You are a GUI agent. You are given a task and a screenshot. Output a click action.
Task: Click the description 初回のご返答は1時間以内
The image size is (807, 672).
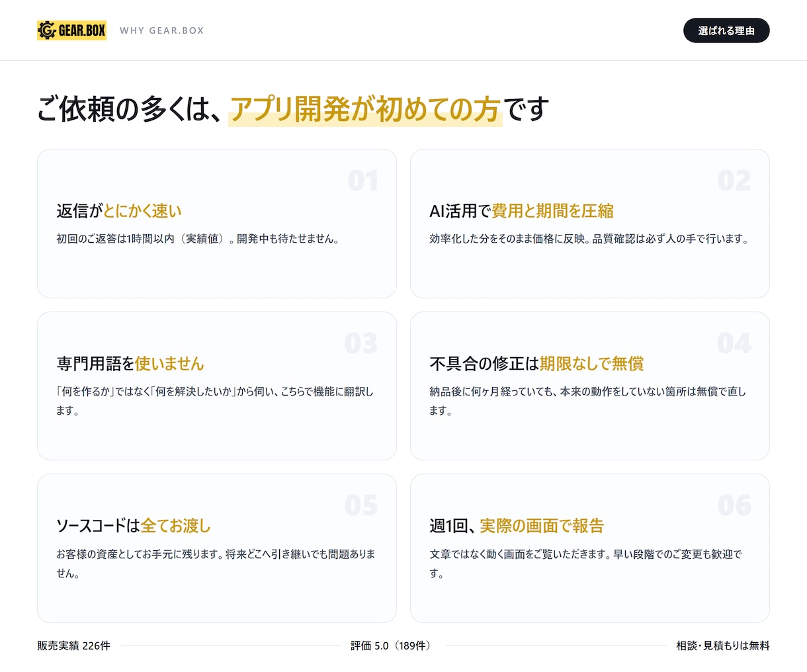pos(198,239)
